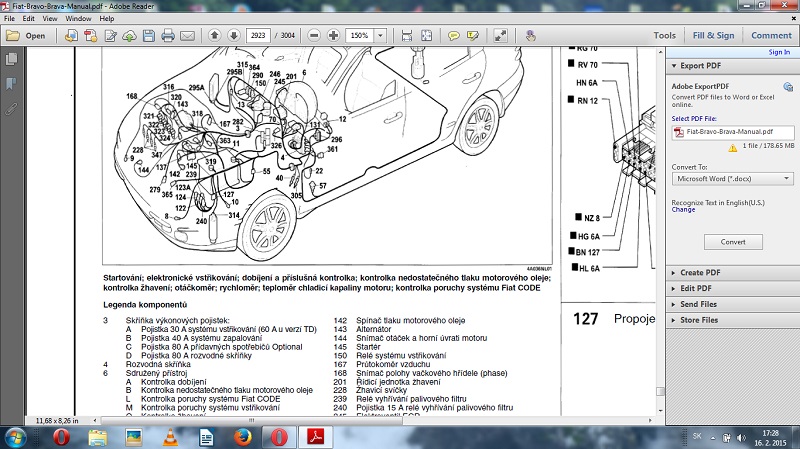Image resolution: width=800 pixels, height=449 pixels.
Task: Zoom out with the minus button
Action: 313,35
